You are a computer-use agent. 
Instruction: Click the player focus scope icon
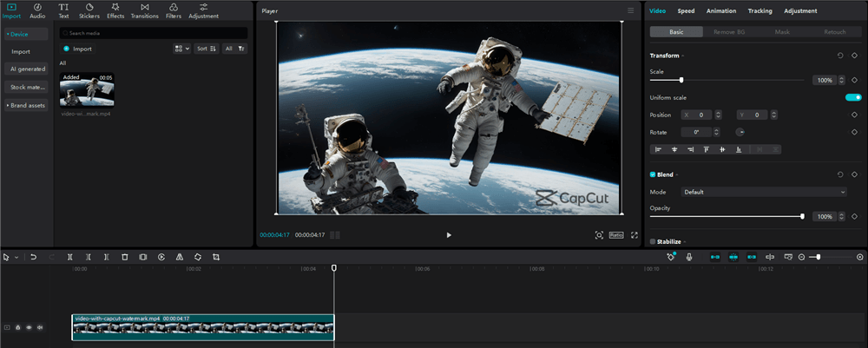pos(599,235)
